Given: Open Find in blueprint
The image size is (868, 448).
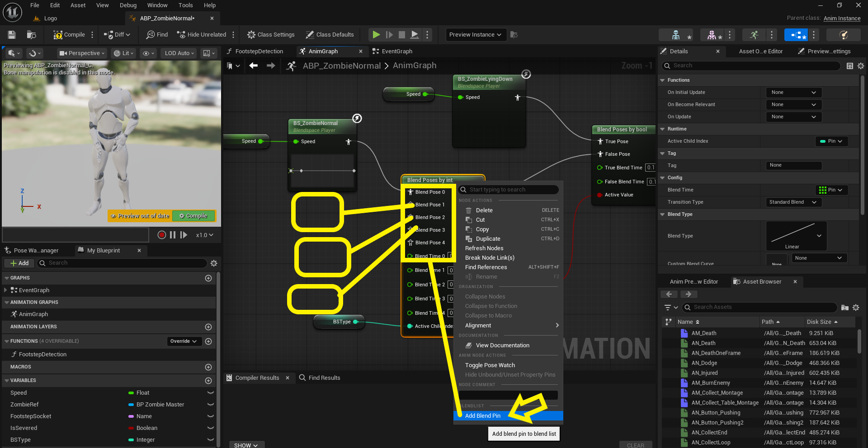Looking at the screenshot, I should point(157,35).
